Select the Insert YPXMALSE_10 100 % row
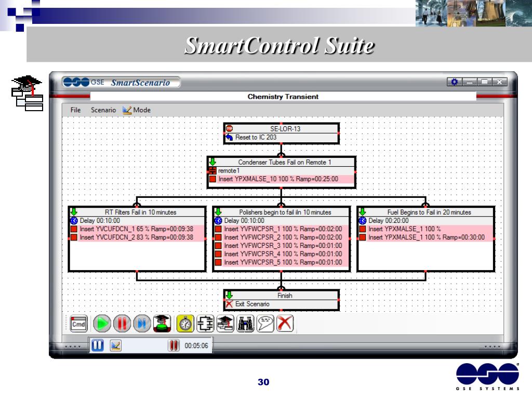Image resolution: width=532 pixels, height=399 pixels. (x=281, y=179)
